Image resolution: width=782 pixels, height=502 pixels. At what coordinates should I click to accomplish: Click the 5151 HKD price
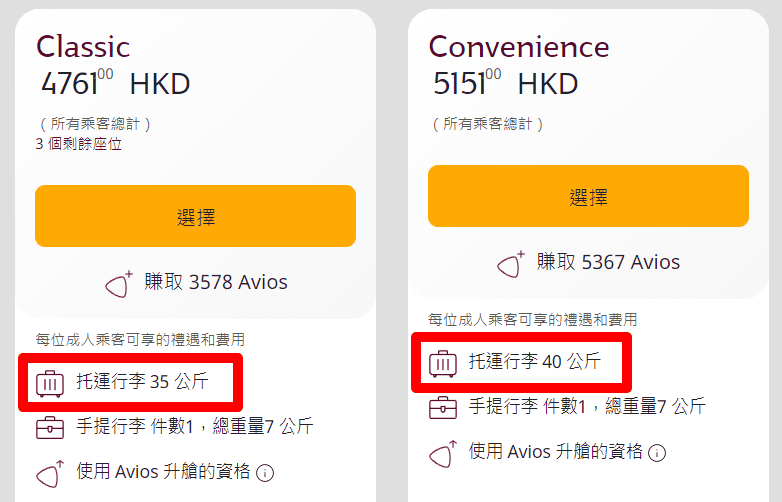(x=505, y=83)
